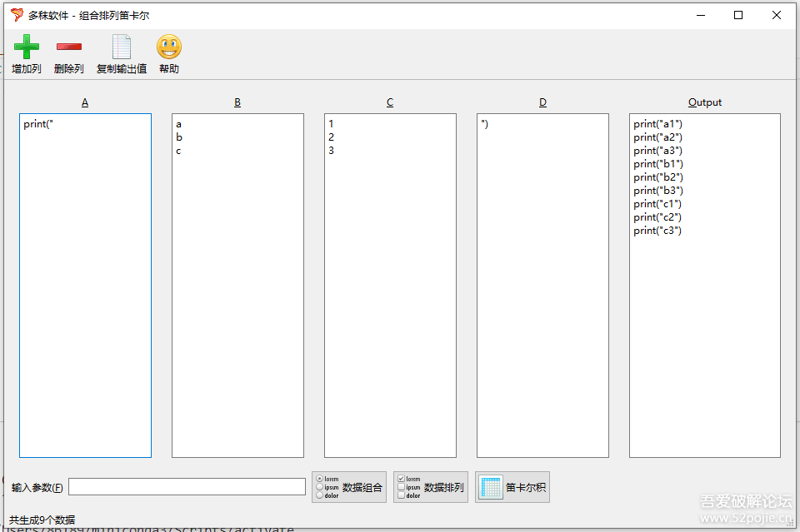Run the 笛卡尔积 button

coord(512,487)
